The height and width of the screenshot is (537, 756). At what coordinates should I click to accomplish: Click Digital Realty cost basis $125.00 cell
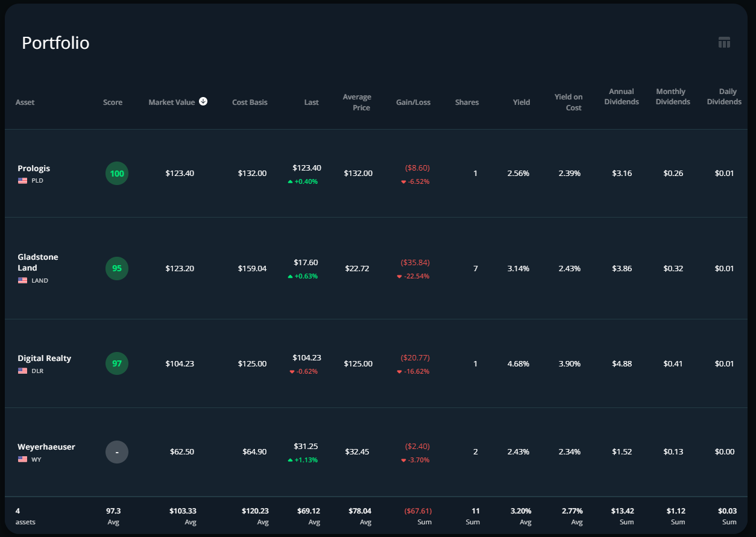point(252,363)
